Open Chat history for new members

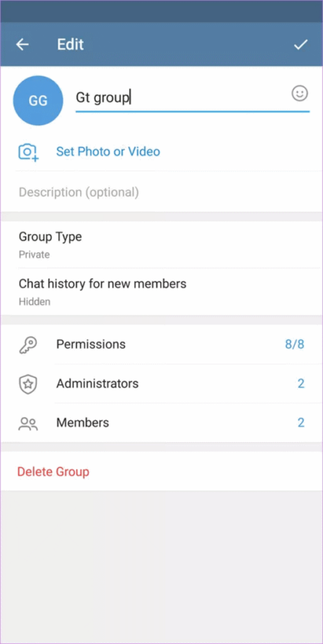tap(161, 292)
